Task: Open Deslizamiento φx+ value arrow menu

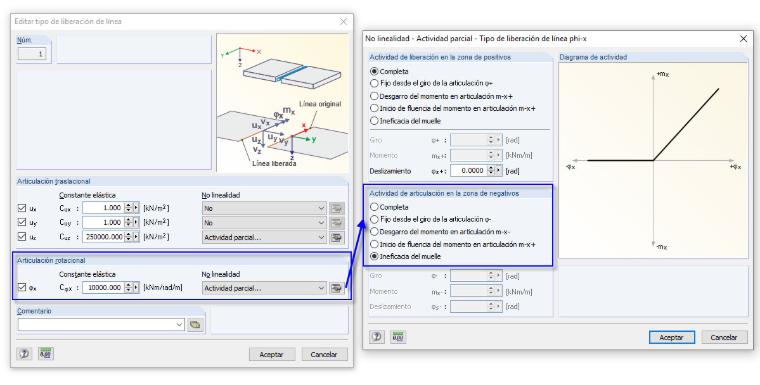Action: tap(499, 171)
